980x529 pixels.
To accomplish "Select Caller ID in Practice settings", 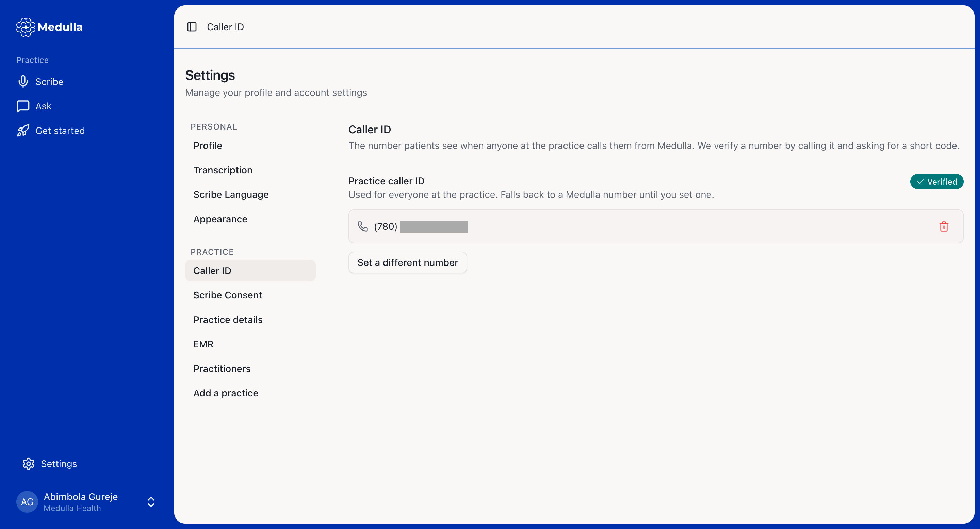I will pyautogui.click(x=250, y=271).
